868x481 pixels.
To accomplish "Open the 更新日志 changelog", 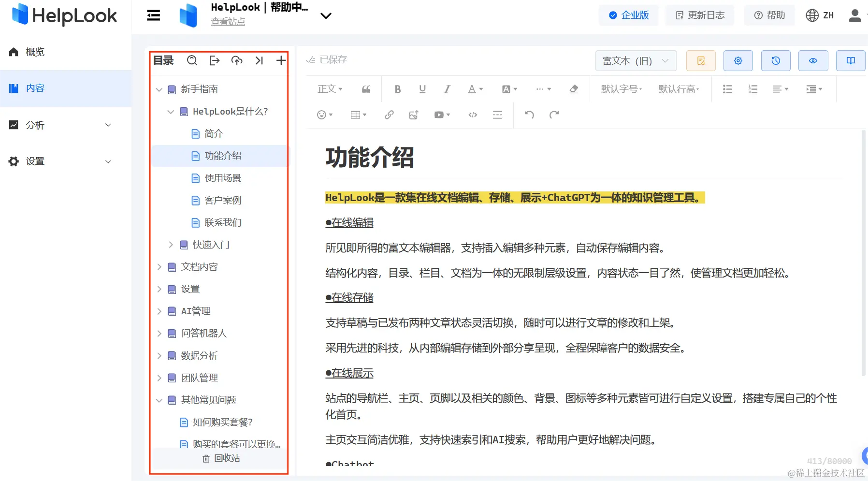I will pos(700,15).
